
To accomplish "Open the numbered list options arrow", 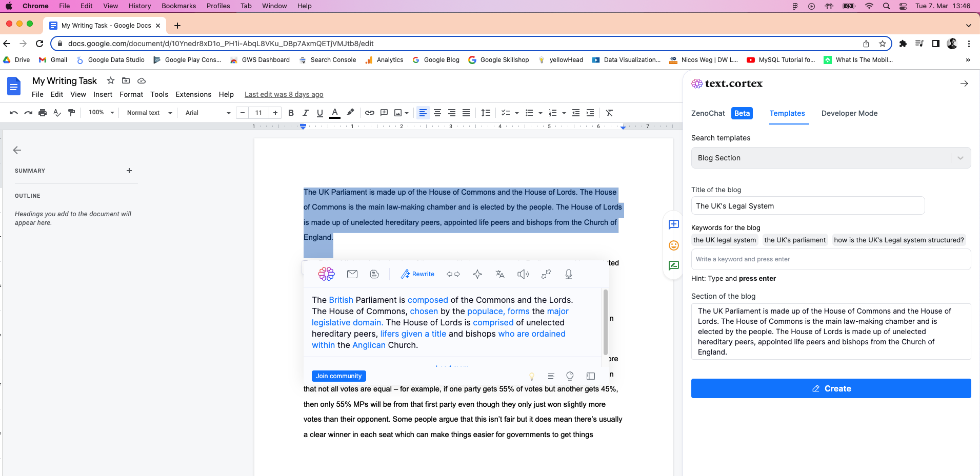I will click(x=564, y=113).
